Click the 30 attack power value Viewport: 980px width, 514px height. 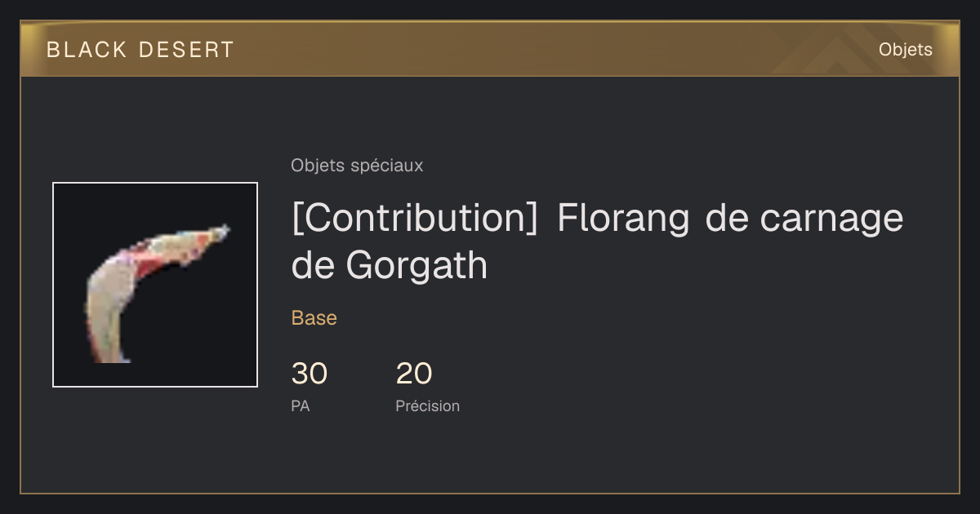point(310,374)
